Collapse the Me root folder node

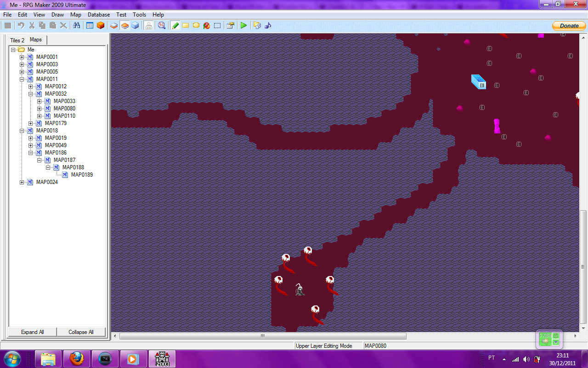(13, 50)
